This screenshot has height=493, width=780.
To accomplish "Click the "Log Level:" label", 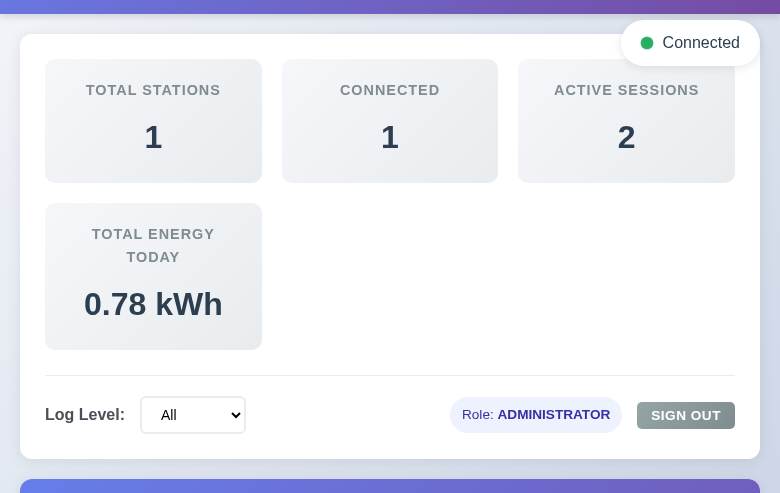I will pyautogui.click(x=85, y=415).
